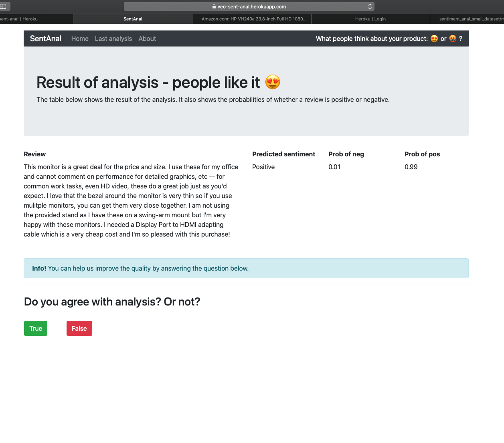The image size is (504, 443).
Task: Switch to the Amazon.com HP VH240a tab
Action: (x=254, y=19)
